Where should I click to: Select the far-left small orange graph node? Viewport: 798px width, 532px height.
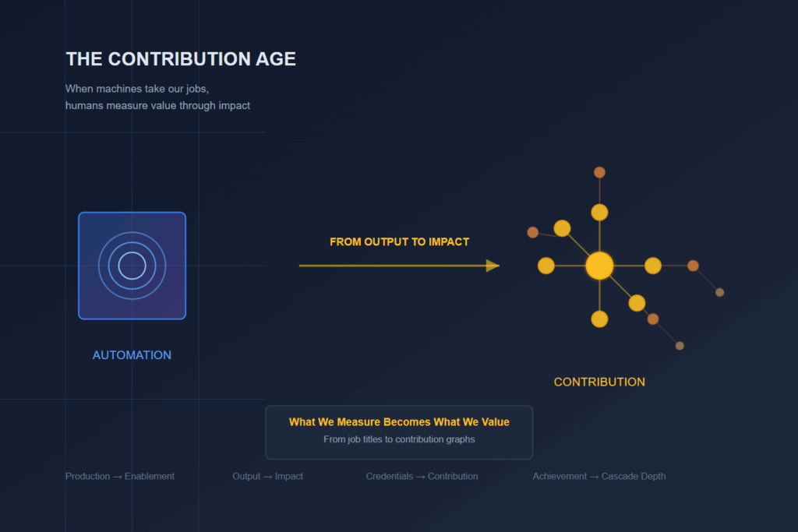click(533, 232)
